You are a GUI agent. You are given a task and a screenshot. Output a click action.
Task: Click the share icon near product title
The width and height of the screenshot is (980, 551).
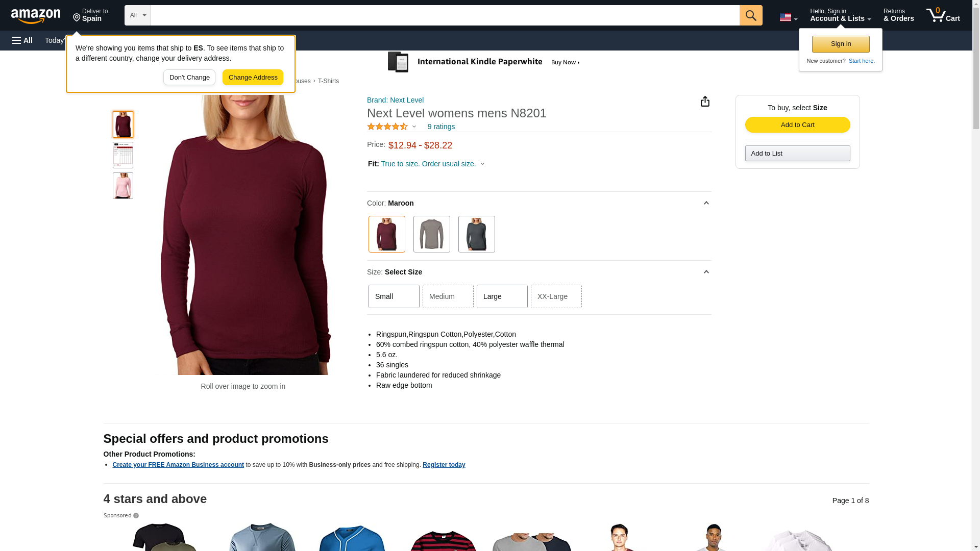tap(705, 102)
